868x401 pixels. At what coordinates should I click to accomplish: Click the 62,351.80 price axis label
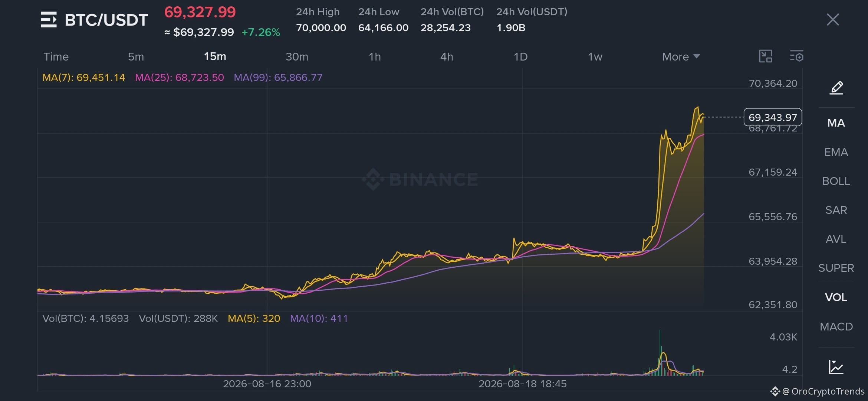(773, 305)
